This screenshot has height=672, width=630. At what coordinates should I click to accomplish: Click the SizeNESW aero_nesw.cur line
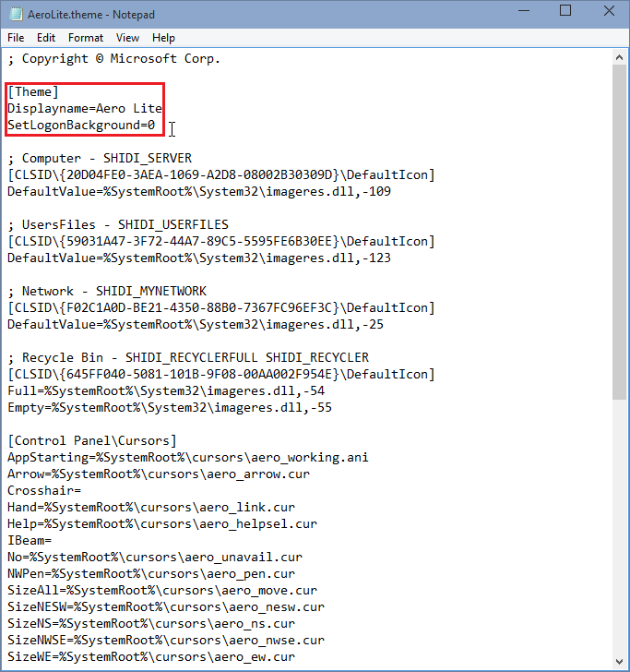tap(166, 606)
